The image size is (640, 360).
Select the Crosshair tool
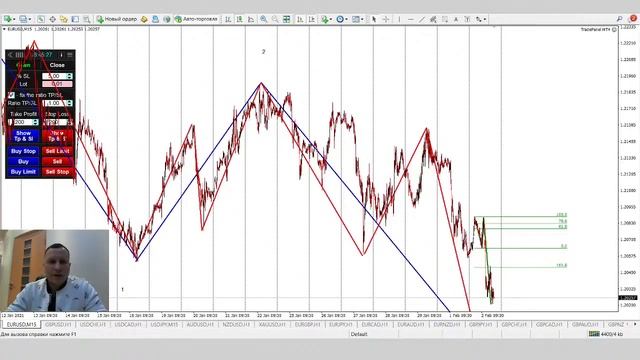385,19
